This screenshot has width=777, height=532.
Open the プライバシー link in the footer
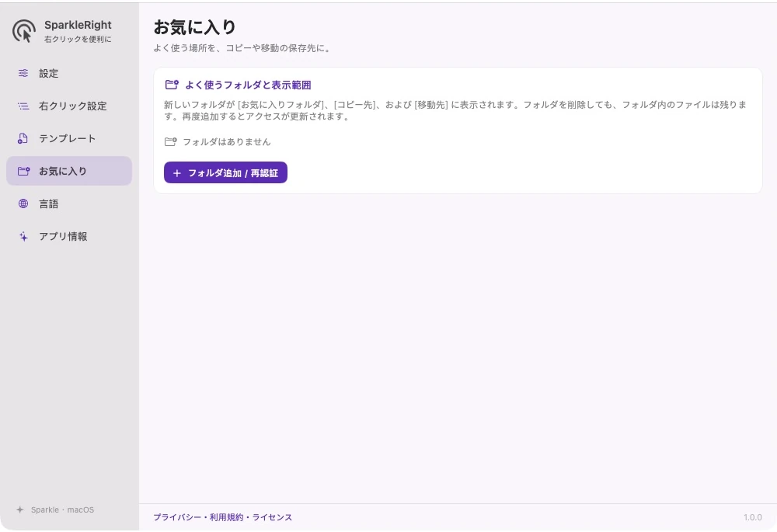(177, 517)
